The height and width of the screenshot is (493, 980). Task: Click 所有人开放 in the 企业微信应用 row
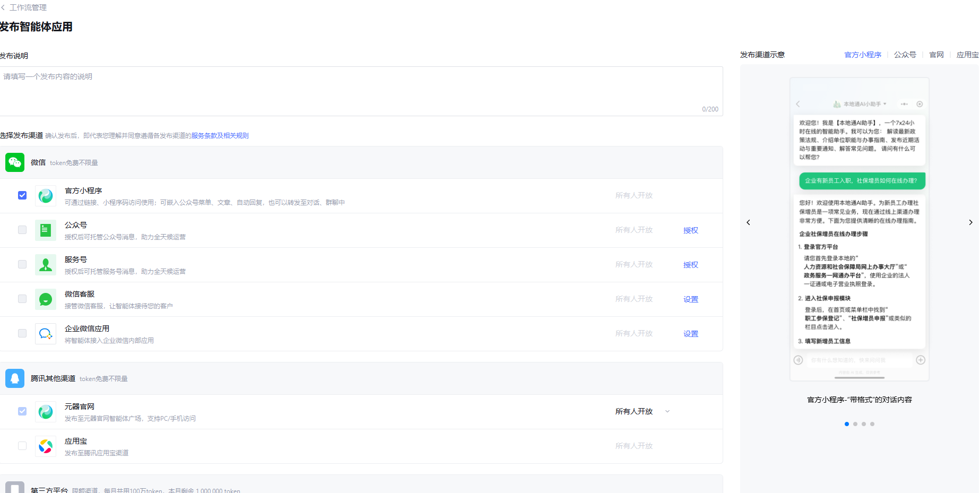click(x=634, y=333)
